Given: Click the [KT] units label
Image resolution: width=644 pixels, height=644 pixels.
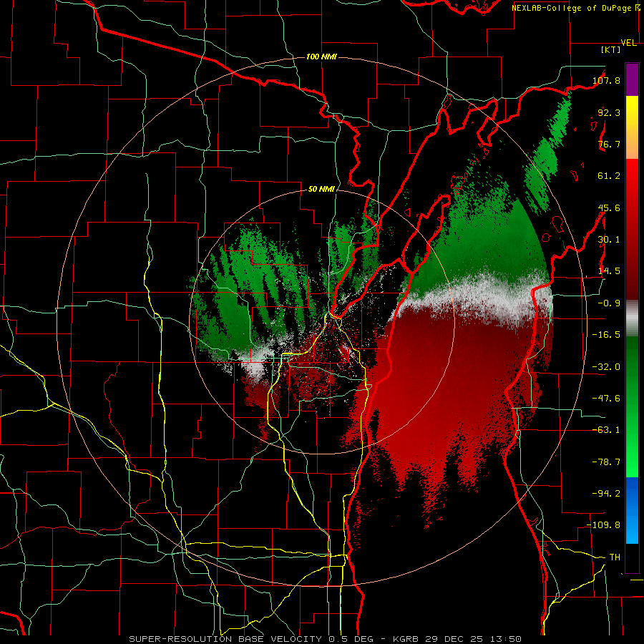Looking at the screenshot, I should pyautogui.click(x=611, y=49).
